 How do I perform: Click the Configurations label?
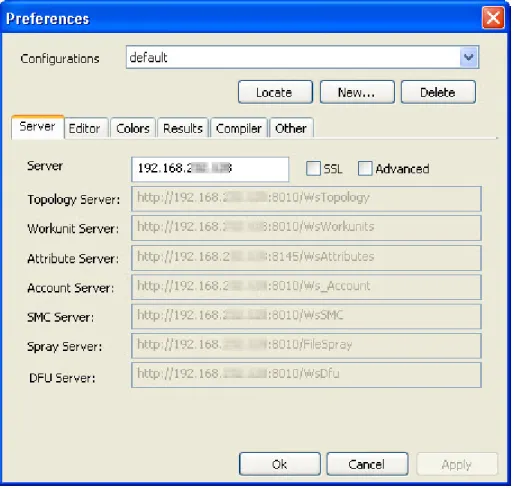[x=60, y=59]
